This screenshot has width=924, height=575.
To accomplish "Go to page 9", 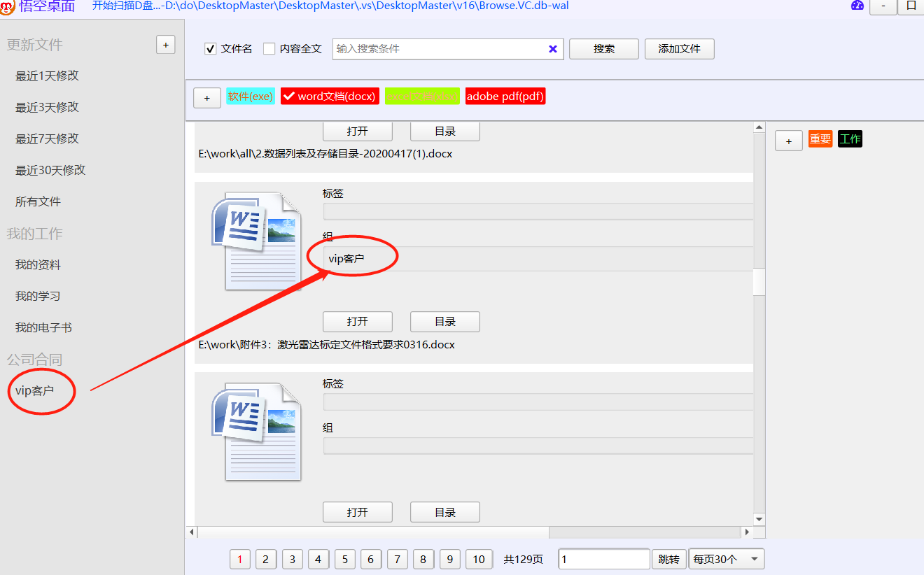I will point(449,559).
